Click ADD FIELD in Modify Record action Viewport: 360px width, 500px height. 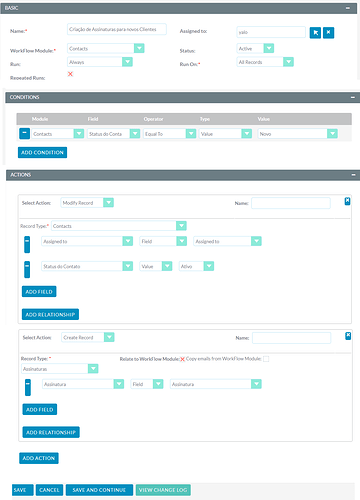[x=39, y=292]
